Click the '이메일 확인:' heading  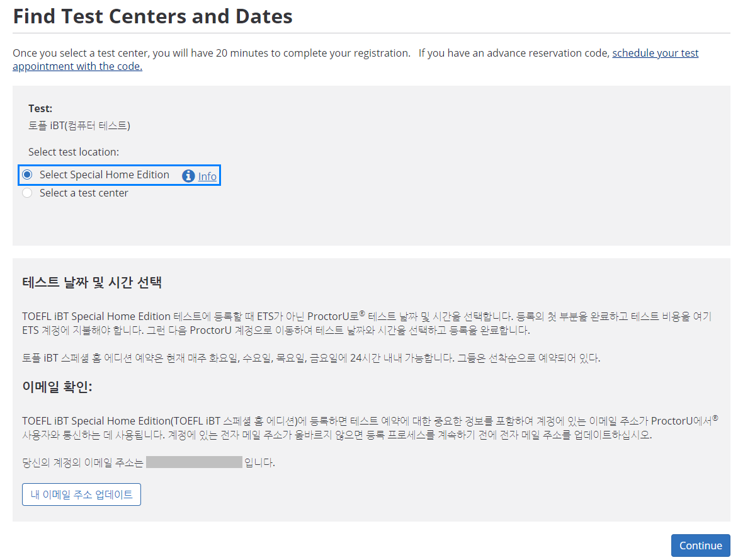(x=57, y=387)
